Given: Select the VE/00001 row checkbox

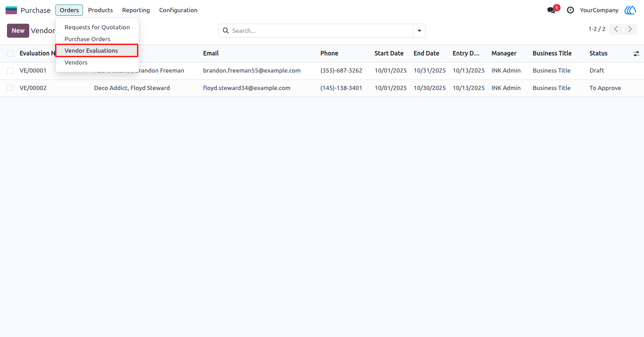Looking at the screenshot, I should tap(10, 70).
